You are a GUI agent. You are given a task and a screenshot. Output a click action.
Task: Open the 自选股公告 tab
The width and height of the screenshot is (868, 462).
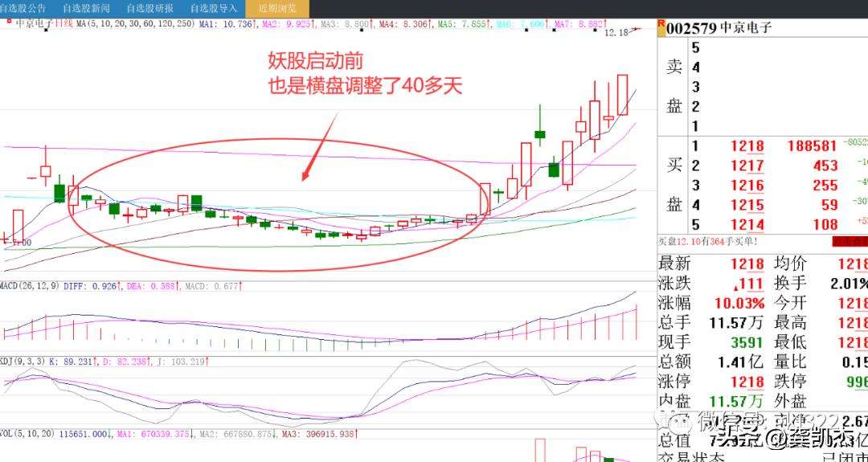click(x=23, y=8)
